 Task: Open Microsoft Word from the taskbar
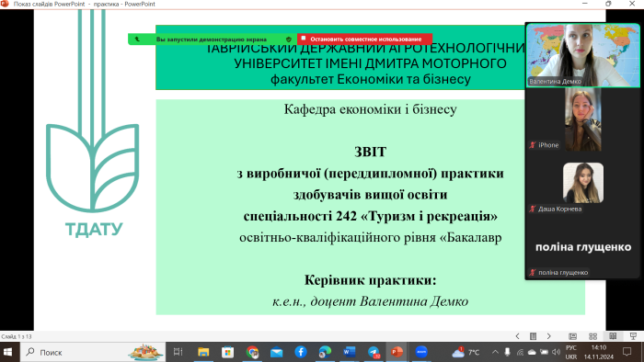(349, 352)
